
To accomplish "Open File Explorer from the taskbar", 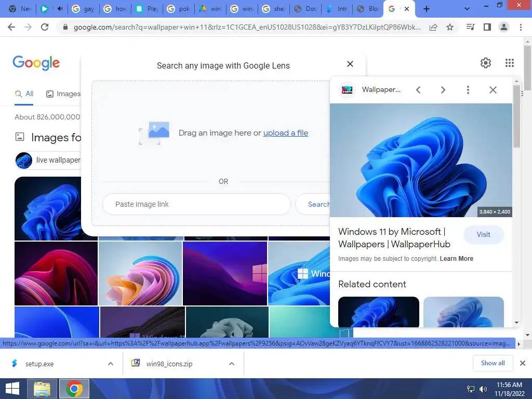I will [x=42, y=389].
